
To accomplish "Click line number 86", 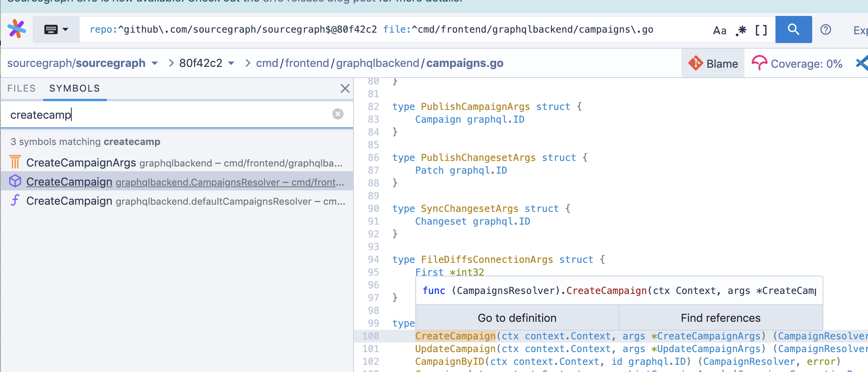I will point(373,158).
